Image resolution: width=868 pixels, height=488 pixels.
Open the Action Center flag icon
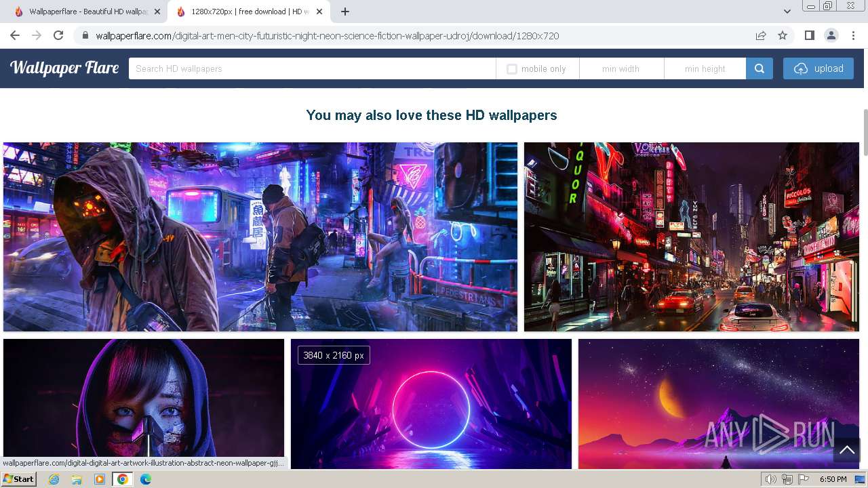click(804, 479)
